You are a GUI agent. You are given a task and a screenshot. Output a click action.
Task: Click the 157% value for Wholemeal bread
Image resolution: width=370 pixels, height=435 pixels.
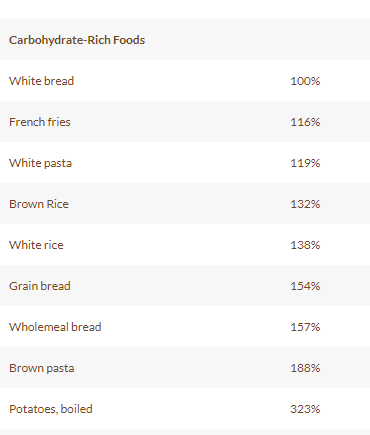(x=305, y=327)
